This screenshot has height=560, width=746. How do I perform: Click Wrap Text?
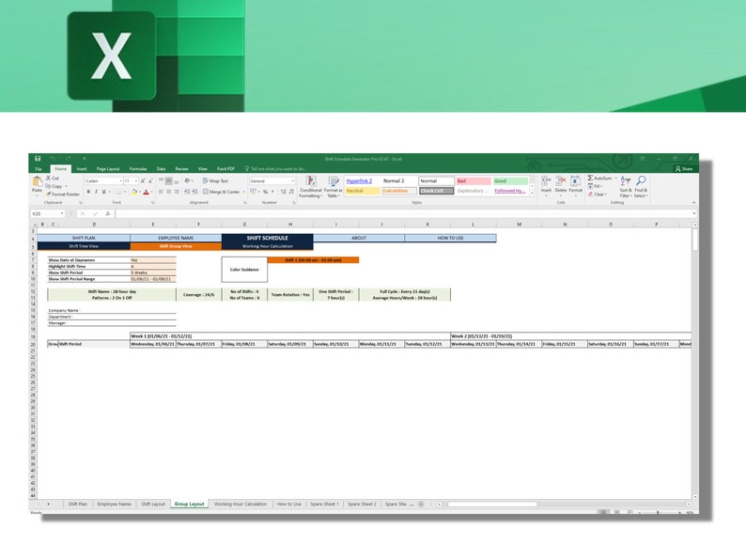[215, 181]
